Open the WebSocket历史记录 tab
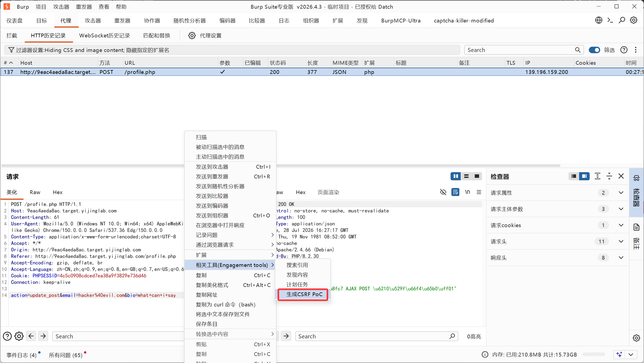This screenshot has height=363, width=644. 105,35
